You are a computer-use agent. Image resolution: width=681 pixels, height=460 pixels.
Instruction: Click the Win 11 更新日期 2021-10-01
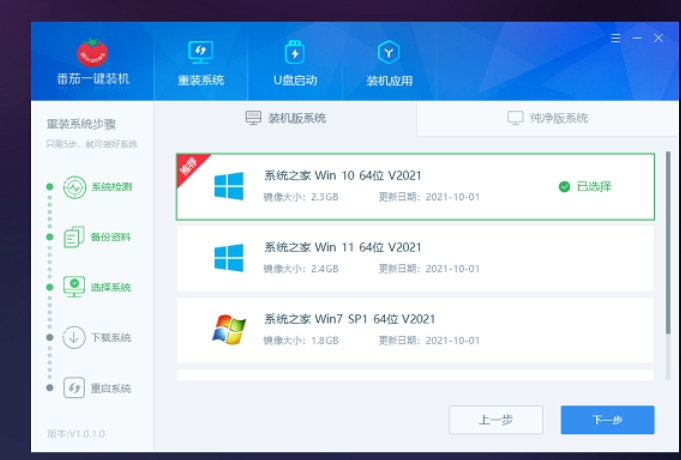click(429, 269)
